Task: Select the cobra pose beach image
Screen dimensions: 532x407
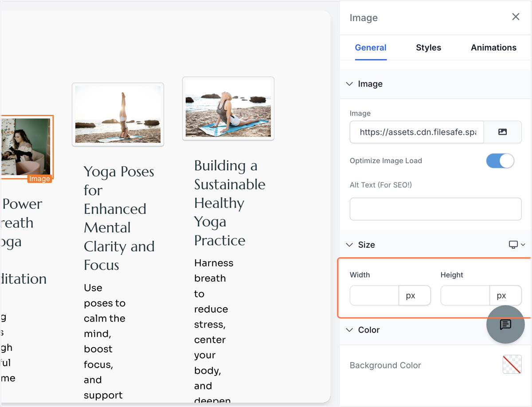Action: point(228,109)
